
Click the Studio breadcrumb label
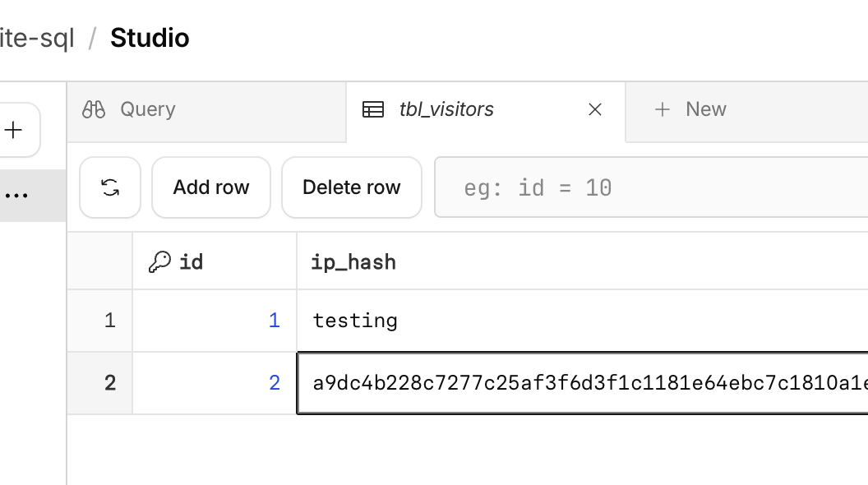150,39
